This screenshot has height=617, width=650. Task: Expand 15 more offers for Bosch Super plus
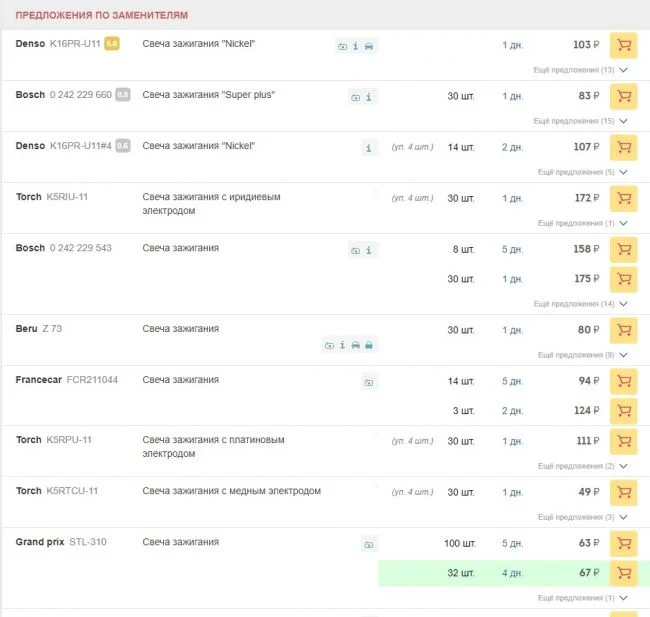[580, 121]
